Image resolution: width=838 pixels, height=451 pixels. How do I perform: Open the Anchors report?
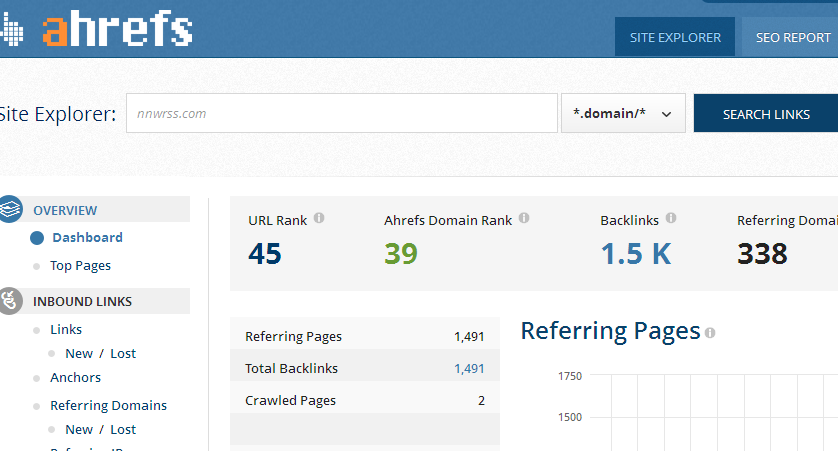tap(75, 377)
